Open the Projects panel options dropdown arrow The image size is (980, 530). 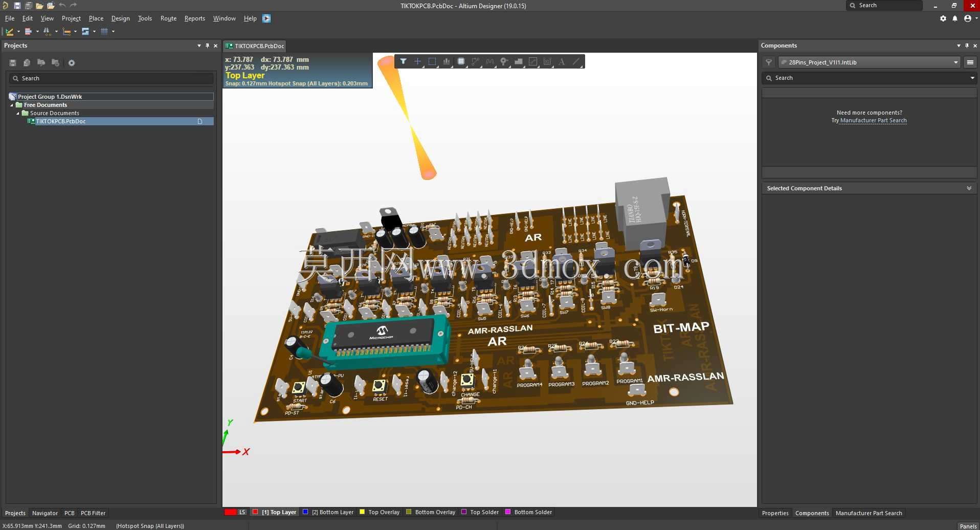pos(199,46)
